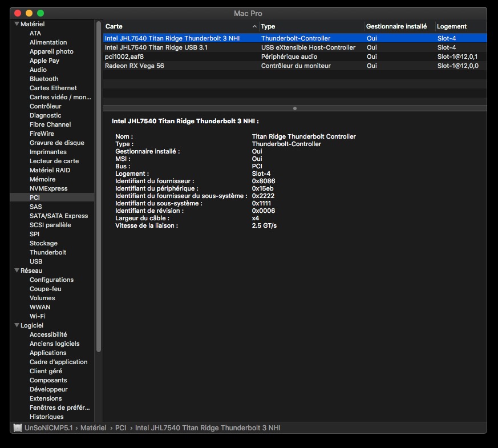Viewport: 498px width, 448px height.
Task: Open USB in the sidebar
Action: pos(36,261)
